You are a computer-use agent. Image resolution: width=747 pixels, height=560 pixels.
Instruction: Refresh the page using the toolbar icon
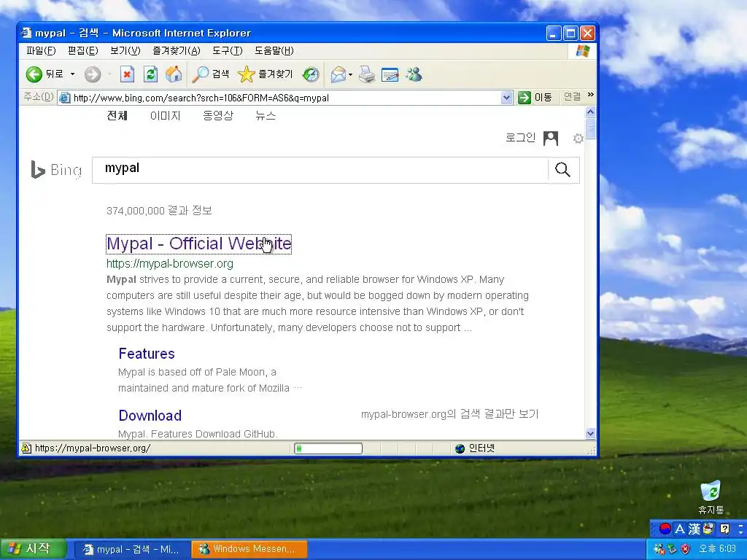click(x=150, y=74)
